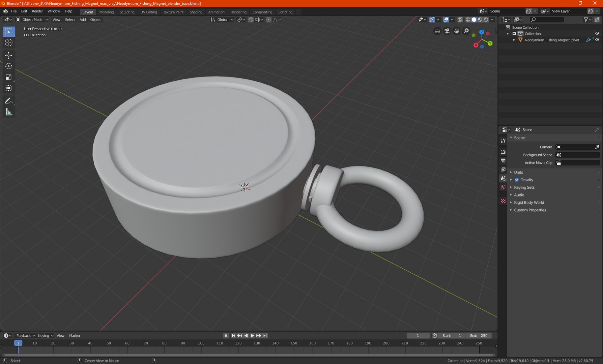The width and height of the screenshot is (603, 364).
Task: Pin the Scene properties context
Action: pyautogui.click(x=597, y=130)
